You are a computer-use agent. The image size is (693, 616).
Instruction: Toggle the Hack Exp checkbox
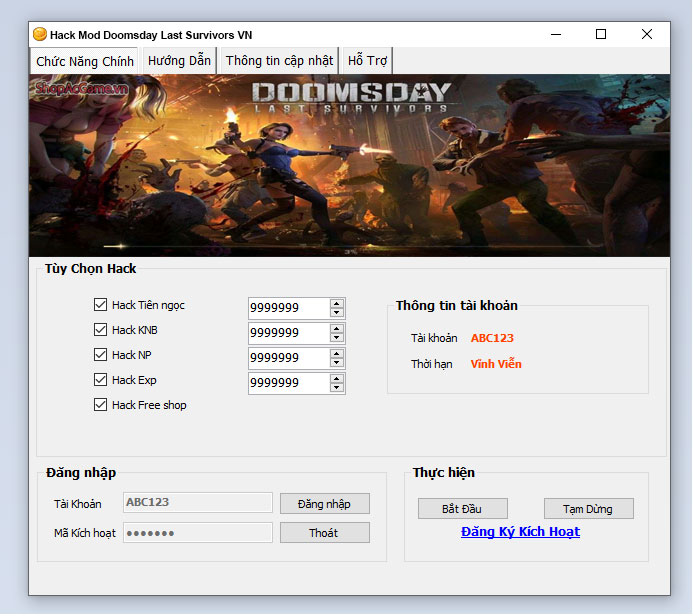point(100,380)
